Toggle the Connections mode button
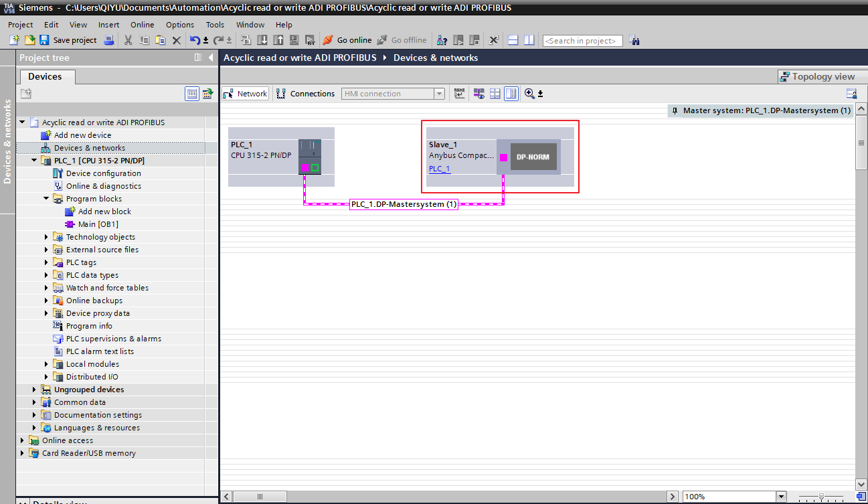 [x=306, y=94]
